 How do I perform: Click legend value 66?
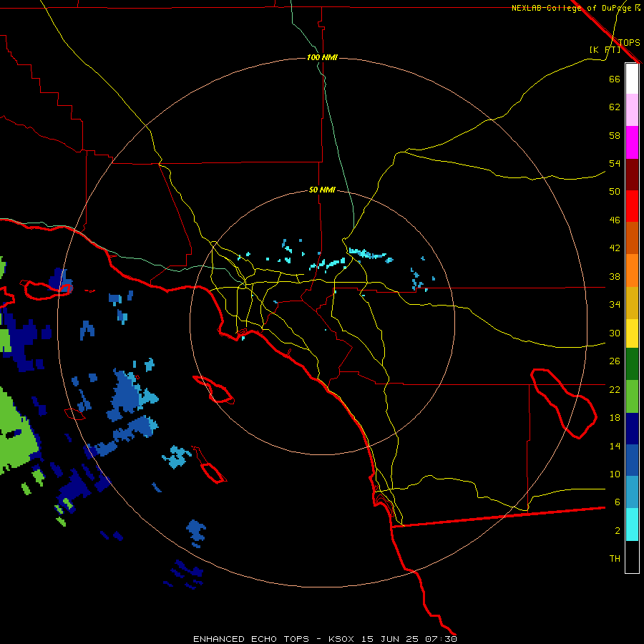click(615, 79)
